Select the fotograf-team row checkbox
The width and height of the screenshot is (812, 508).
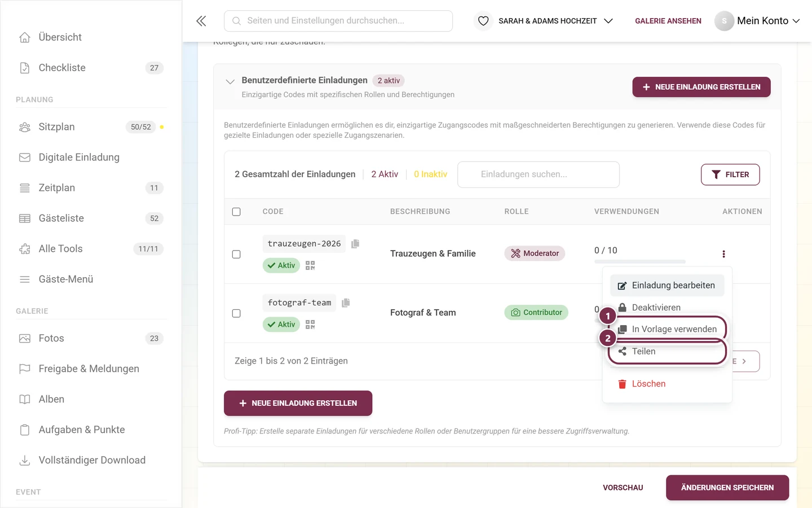point(236,313)
